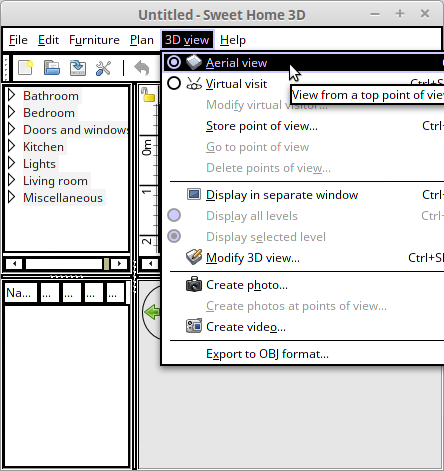This screenshot has width=444, height=471.
Task: Select Lights text in catalog tree
Action: pyautogui.click(x=39, y=164)
